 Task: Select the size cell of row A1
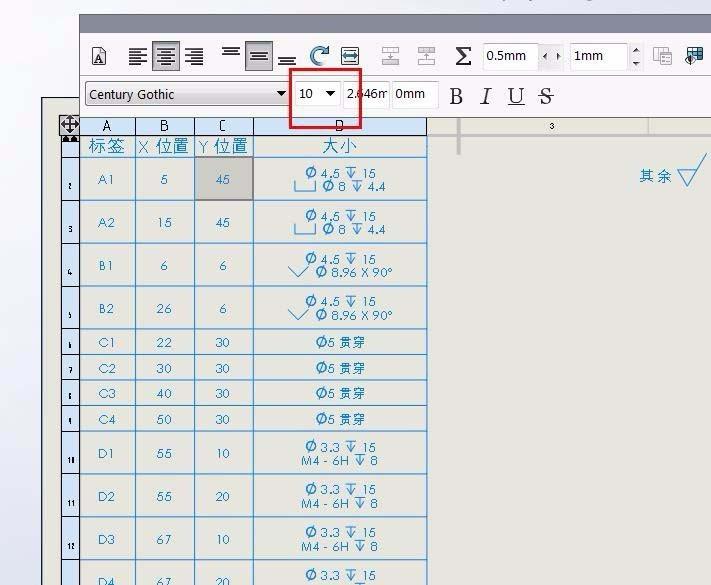[340, 179]
